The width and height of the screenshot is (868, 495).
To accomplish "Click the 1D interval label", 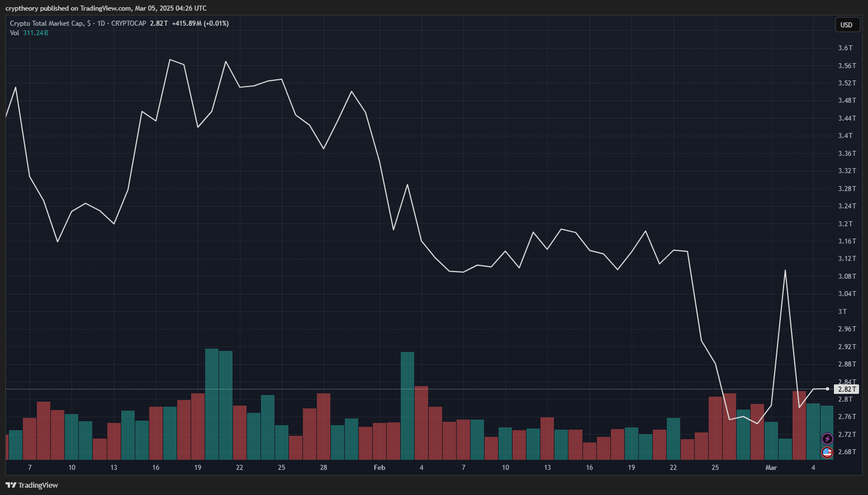I will (x=101, y=23).
